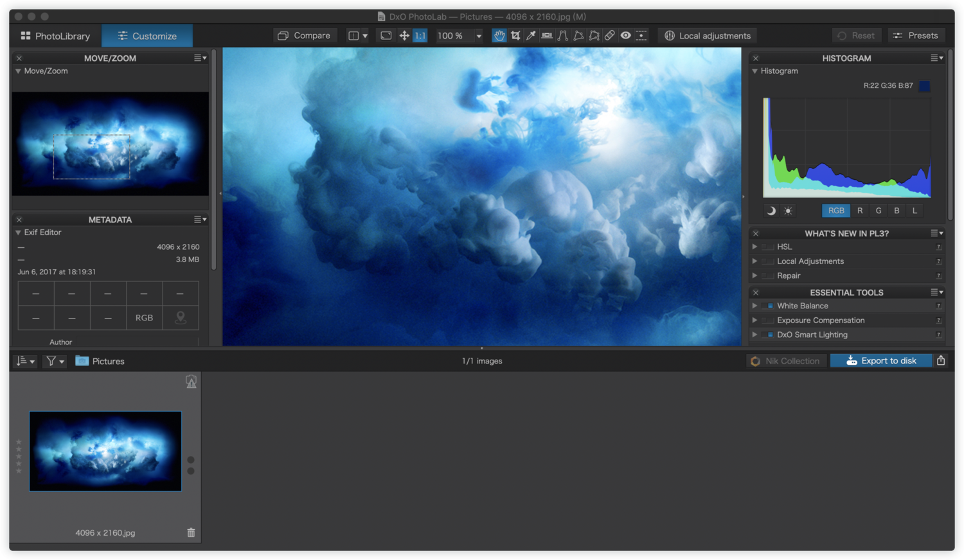Open help for HSL
The image size is (964, 560).
coord(939,247)
